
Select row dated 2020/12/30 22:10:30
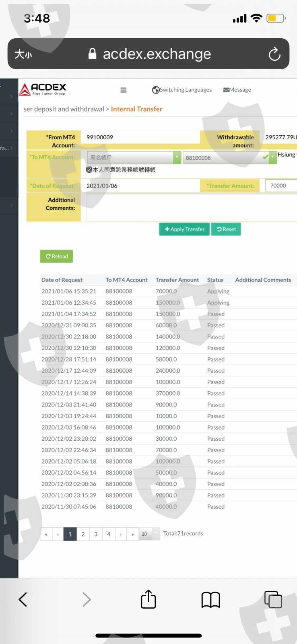(x=168, y=348)
